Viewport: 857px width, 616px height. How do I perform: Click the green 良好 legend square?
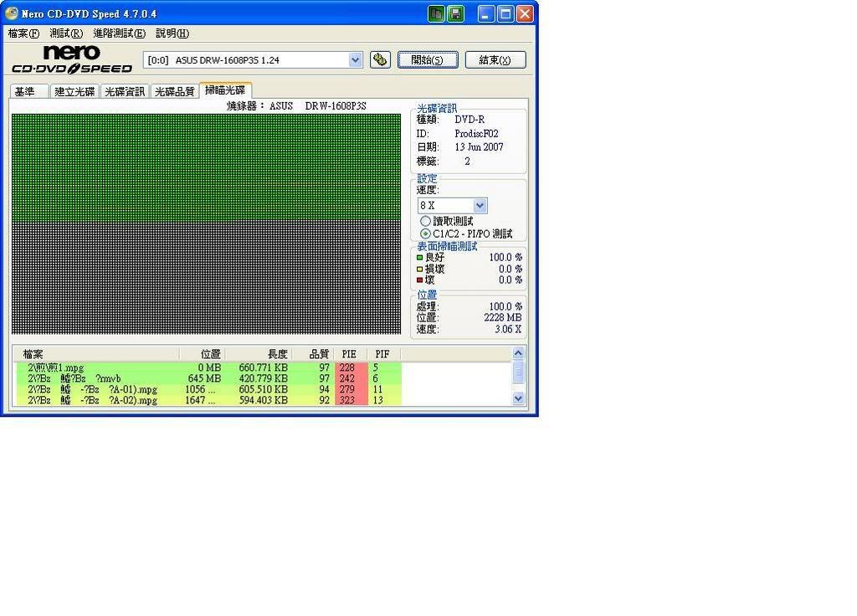click(420, 258)
